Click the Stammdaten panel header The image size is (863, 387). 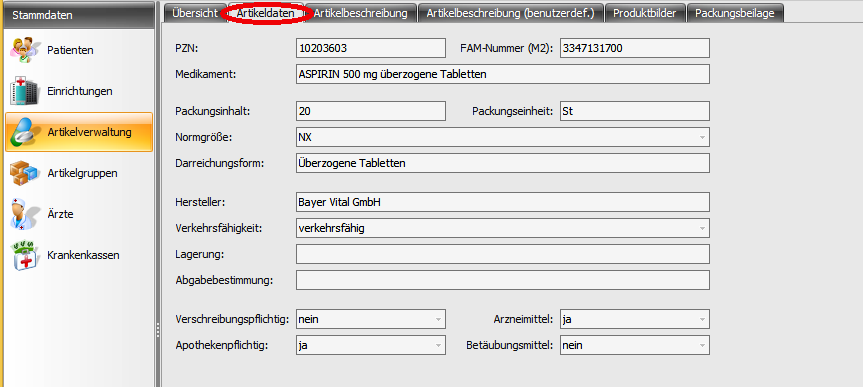[79, 15]
